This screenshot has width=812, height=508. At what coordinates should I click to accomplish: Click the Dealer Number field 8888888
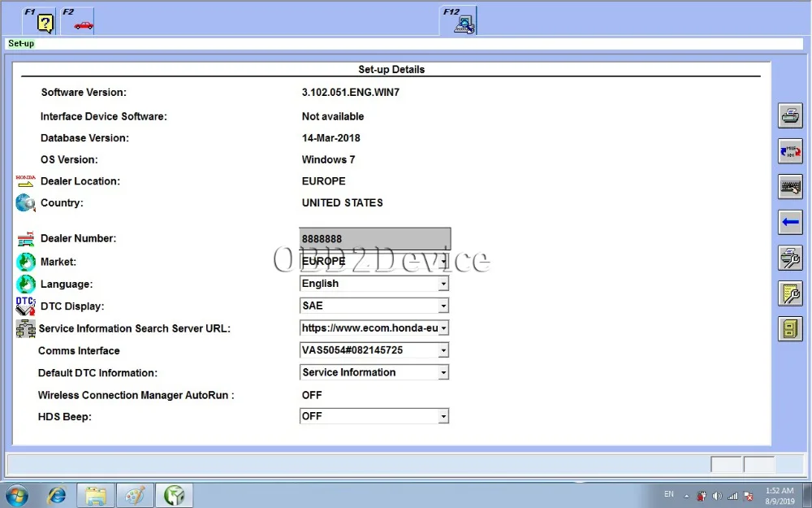(x=375, y=238)
